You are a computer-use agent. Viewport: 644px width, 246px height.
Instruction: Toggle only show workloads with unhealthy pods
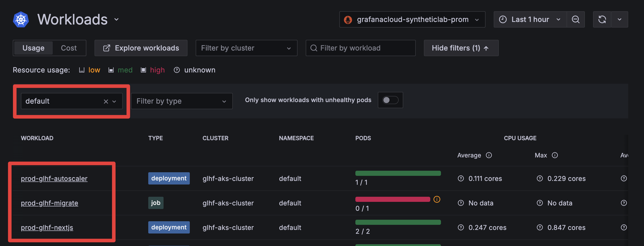[x=390, y=100]
